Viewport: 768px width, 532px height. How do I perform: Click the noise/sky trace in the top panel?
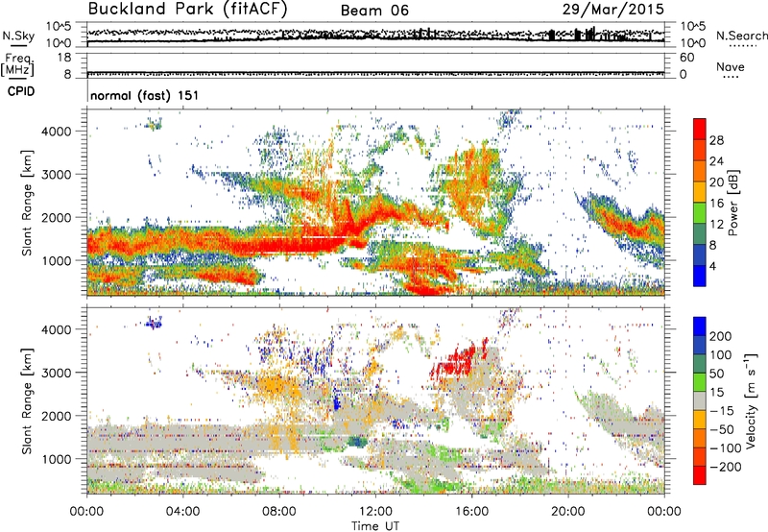(x=375, y=40)
